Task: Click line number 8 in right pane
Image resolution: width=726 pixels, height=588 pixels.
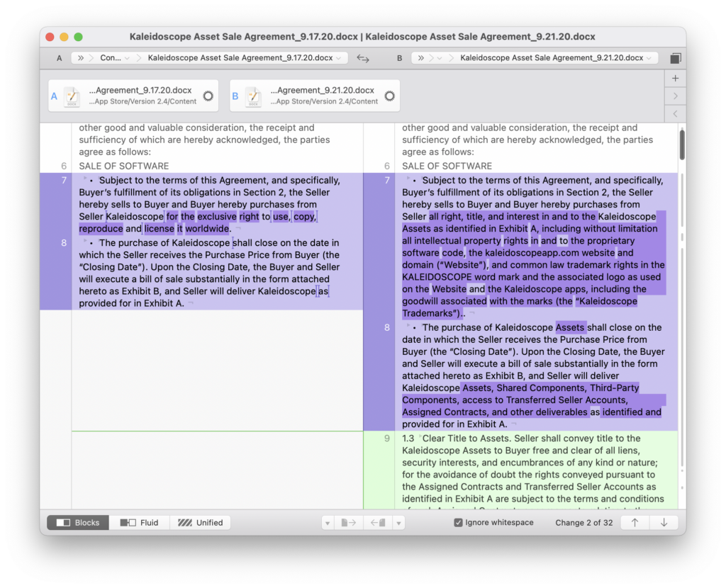Action: [387, 327]
